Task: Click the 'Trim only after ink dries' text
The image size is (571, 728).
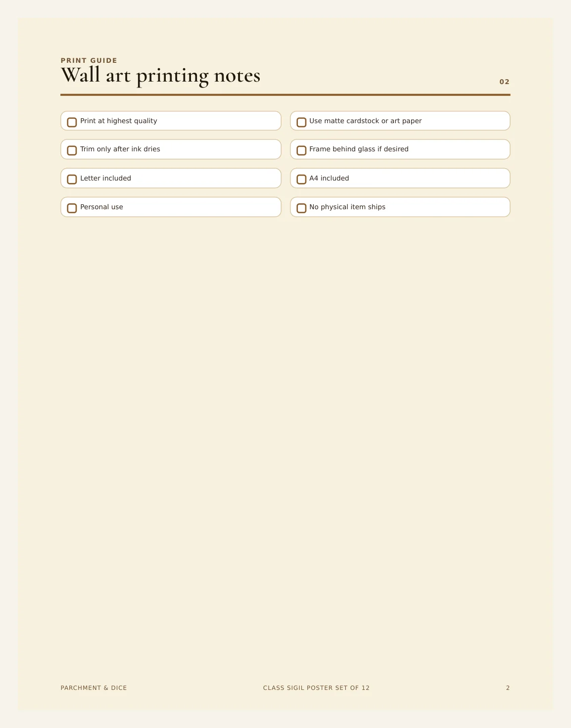Action: coord(120,149)
